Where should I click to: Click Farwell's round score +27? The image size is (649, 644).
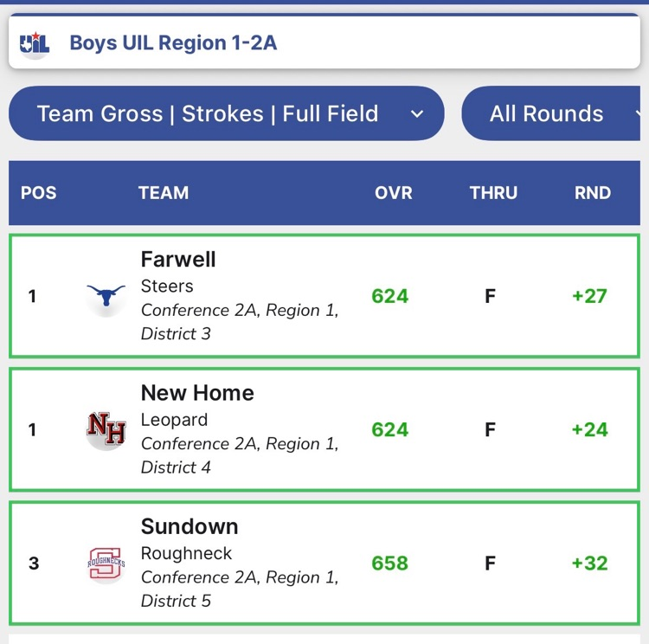tap(589, 296)
